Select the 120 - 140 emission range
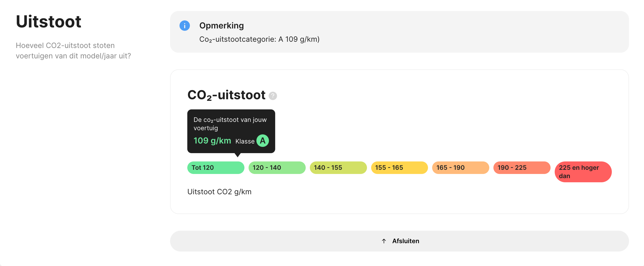The width and height of the screenshot is (644, 266). click(x=277, y=168)
